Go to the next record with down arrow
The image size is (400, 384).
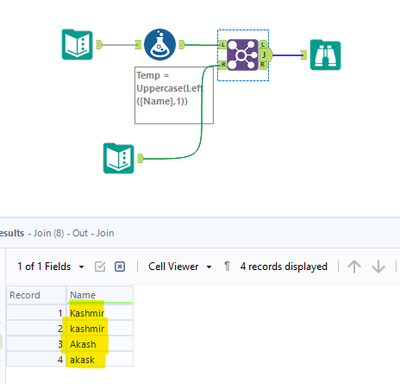pyautogui.click(x=378, y=267)
